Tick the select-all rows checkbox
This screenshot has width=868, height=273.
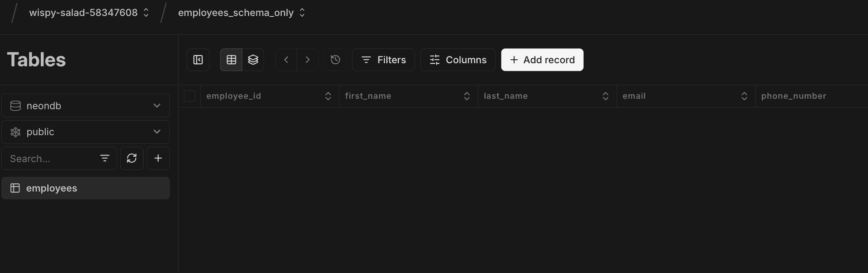[x=189, y=96]
